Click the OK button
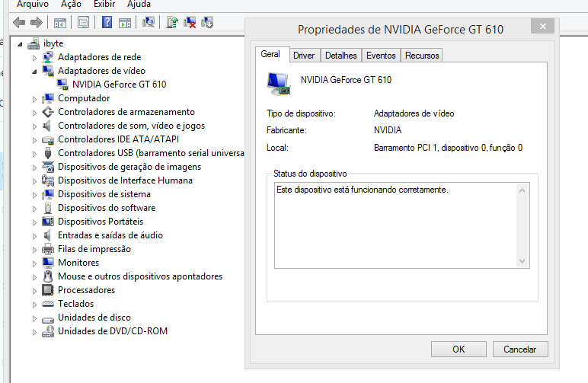This screenshot has height=383, width=588. 459,349
